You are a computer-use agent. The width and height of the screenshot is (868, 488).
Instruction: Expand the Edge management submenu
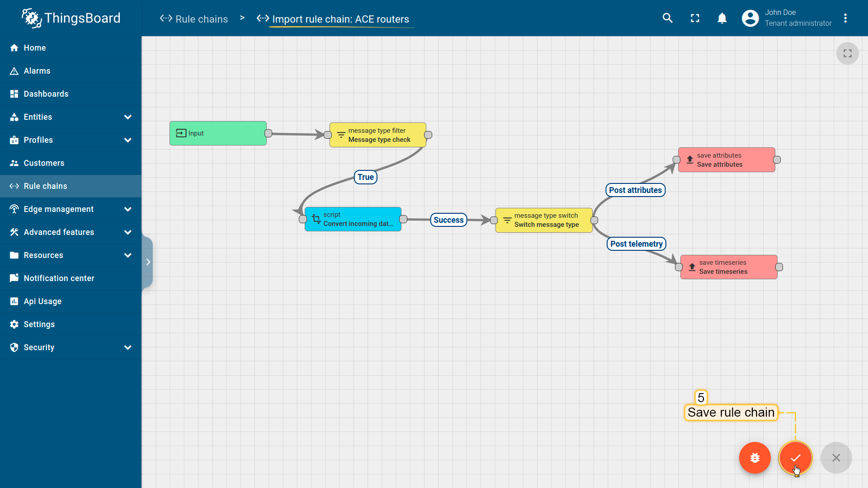tap(128, 209)
